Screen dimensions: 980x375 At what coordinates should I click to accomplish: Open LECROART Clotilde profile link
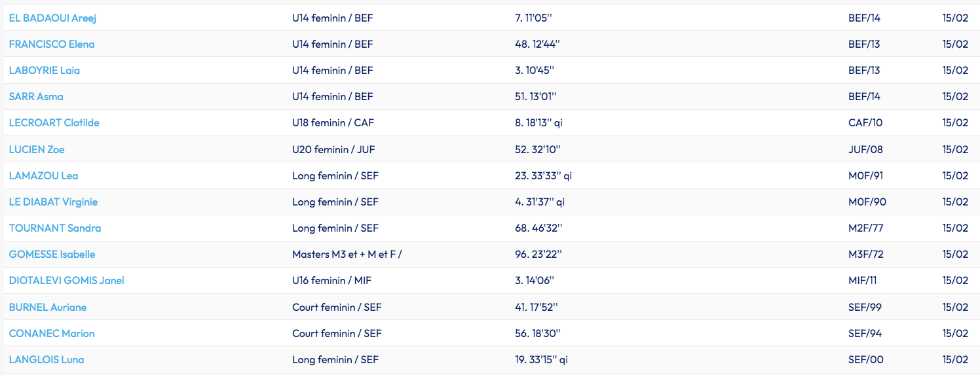[x=54, y=122]
